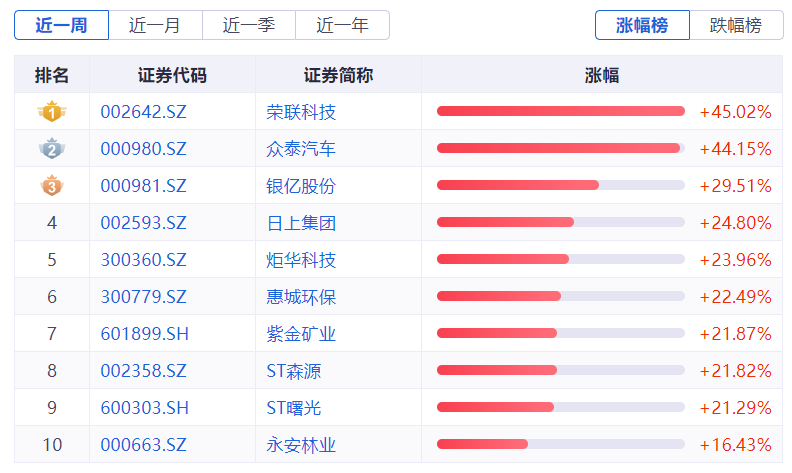792x473 pixels.
Task: Click rank number 4 cell
Action: (x=52, y=223)
